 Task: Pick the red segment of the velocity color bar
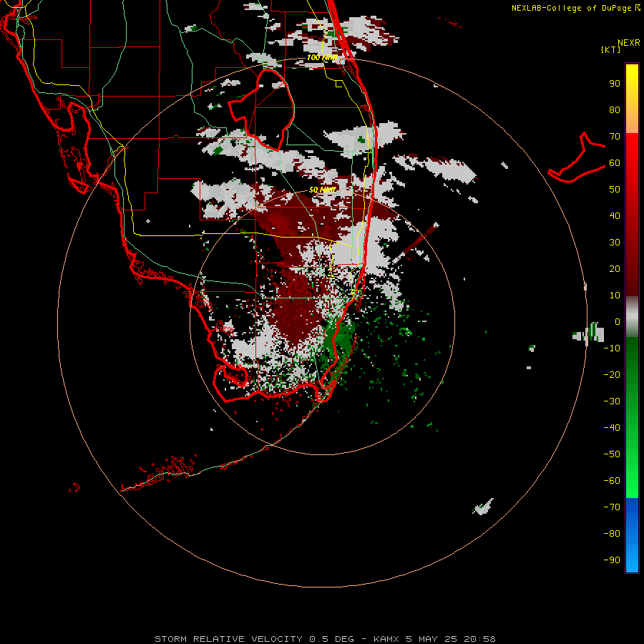[632, 215]
